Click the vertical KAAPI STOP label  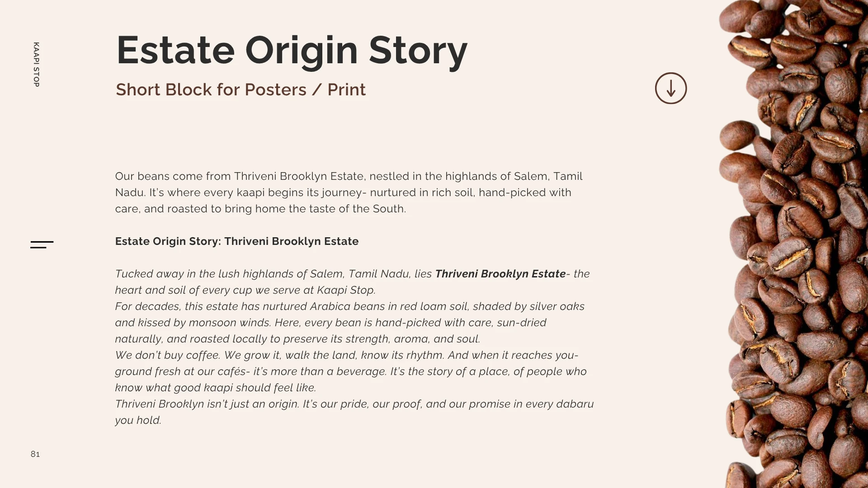coord(36,65)
